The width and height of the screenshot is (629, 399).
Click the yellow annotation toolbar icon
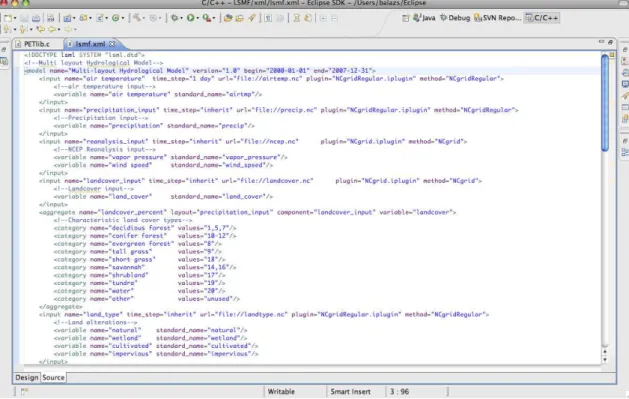tap(308, 18)
